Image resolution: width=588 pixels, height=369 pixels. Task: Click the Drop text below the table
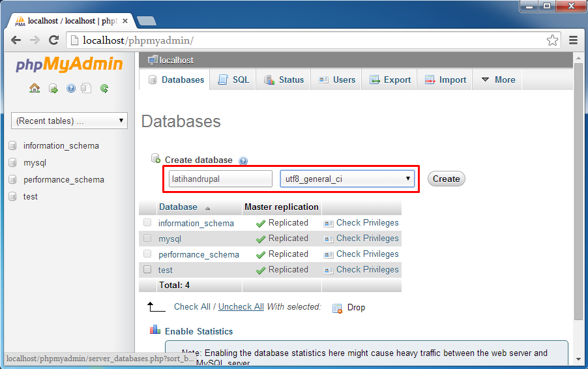click(356, 308)
